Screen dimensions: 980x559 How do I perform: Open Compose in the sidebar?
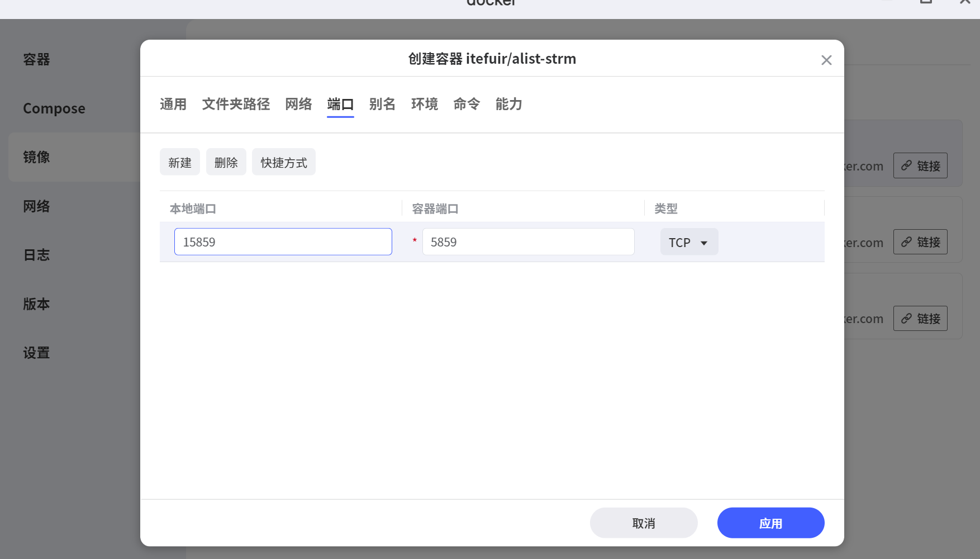(54, 108)
